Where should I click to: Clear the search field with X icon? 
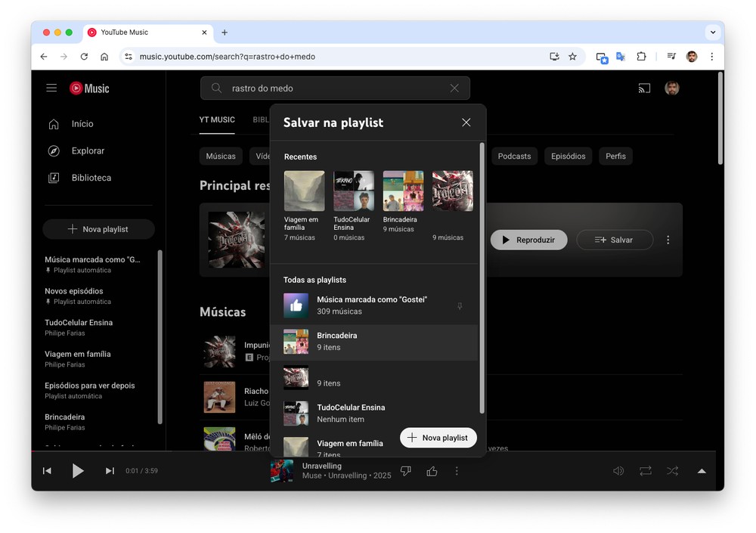[x=454, y=88]
